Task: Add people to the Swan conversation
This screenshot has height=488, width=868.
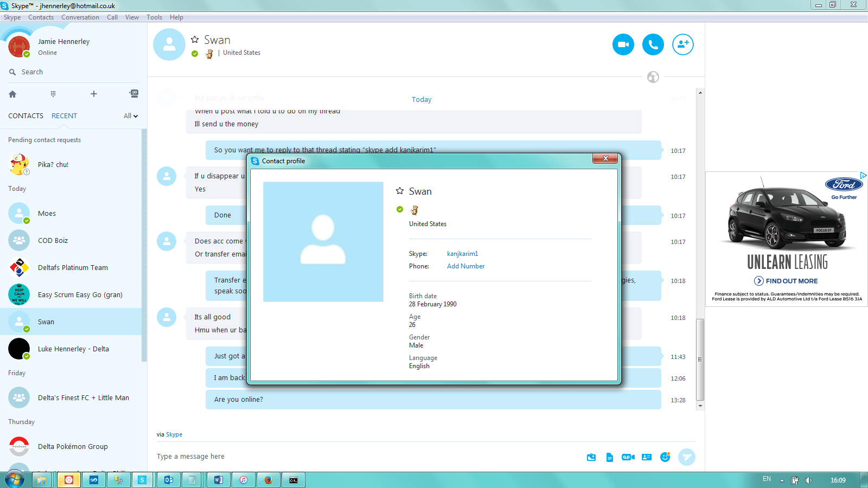Action: point(683,44)
